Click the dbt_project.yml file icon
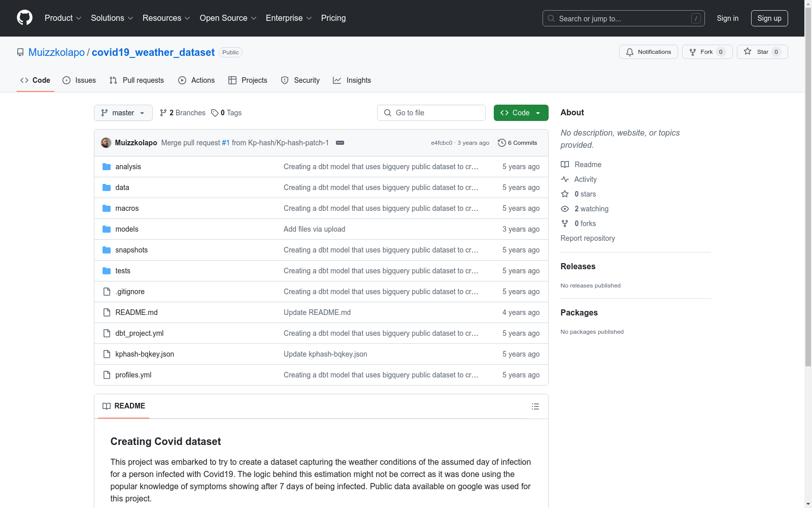The height and width of the screenshot is (508, 812). point(107,333)
